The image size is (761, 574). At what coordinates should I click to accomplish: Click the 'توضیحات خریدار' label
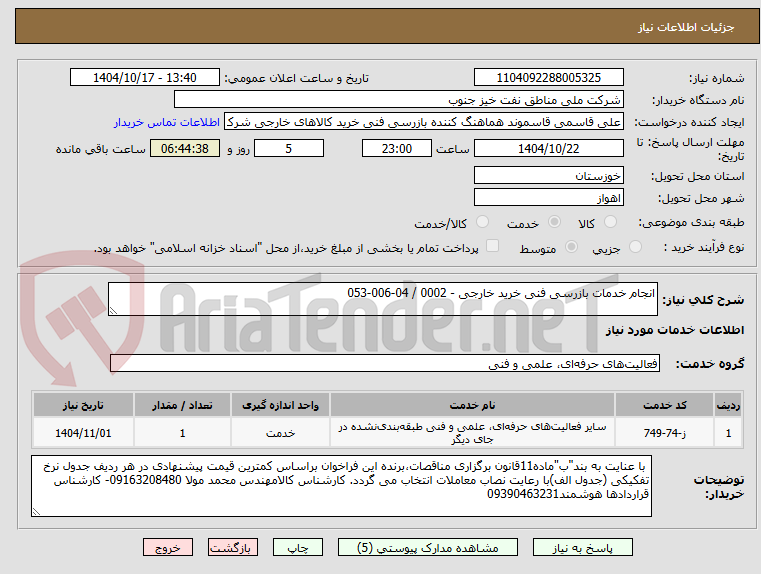(x=718, y=487)
